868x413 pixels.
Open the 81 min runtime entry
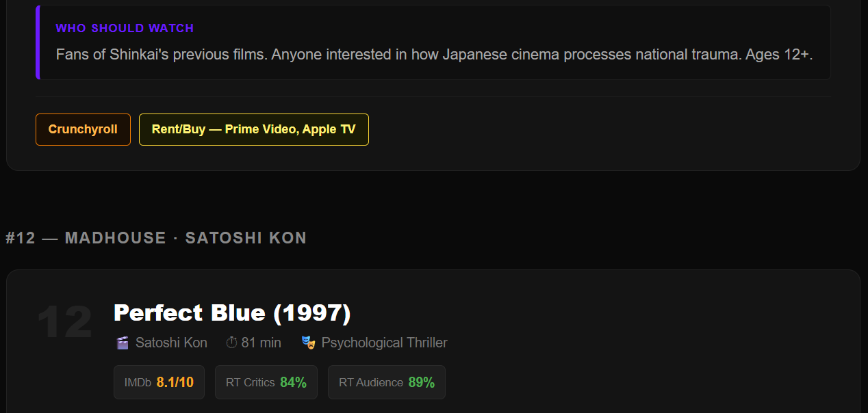click(261, 343)
